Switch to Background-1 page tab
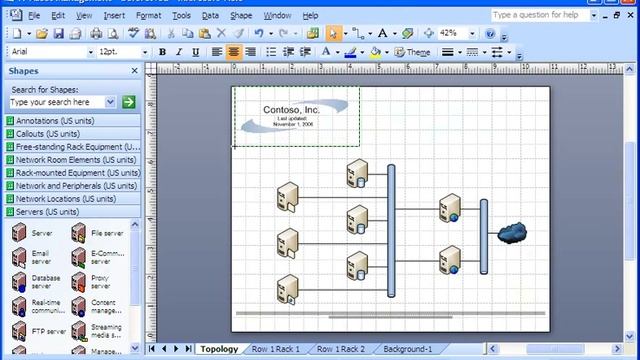Image resolution: width=640 pixels, height=360 pixels. (x=407, y=349)
